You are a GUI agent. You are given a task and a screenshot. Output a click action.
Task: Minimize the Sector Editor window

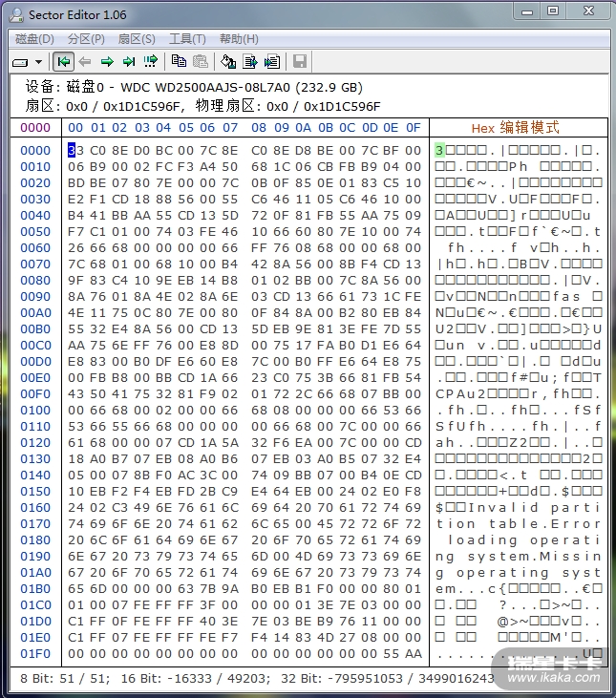(527, 11)
